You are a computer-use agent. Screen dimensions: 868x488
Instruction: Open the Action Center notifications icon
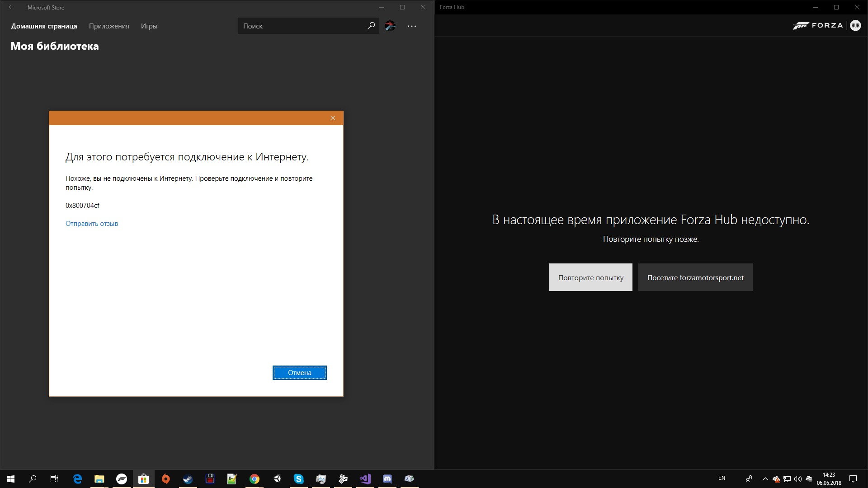pyautogui.click(x=853, y=479)
